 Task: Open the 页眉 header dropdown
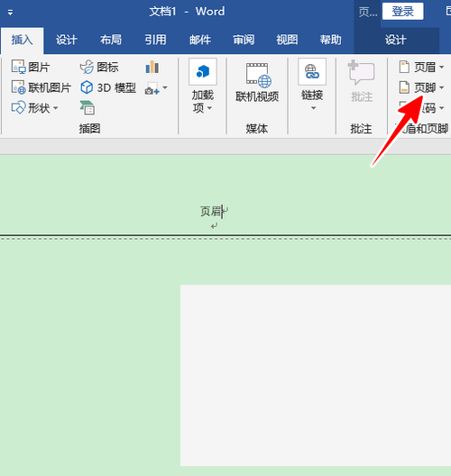(421, 67)
